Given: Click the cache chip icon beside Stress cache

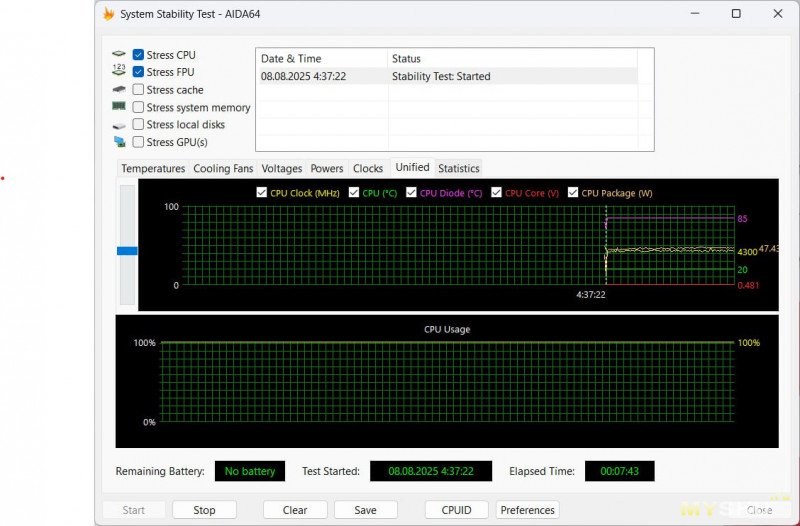Looking at the screenshot, I should (x=119, y=90).
